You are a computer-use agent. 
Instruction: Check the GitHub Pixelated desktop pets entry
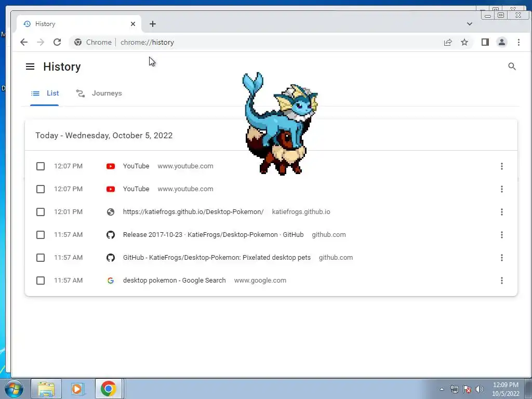(41, 258)
